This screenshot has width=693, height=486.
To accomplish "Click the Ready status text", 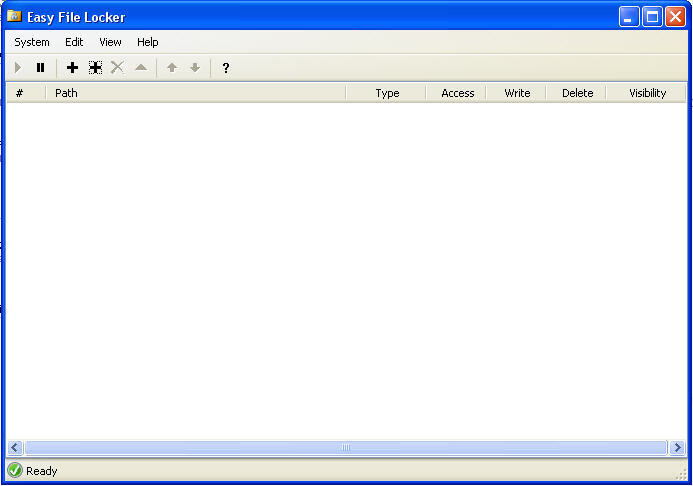I will tap(42, 471).
